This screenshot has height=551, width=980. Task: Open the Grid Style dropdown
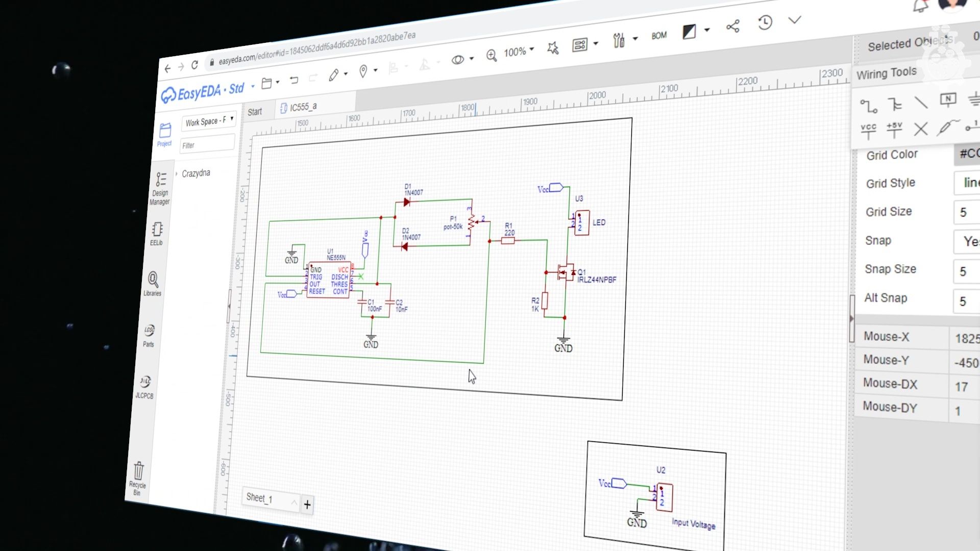(968, 183)
